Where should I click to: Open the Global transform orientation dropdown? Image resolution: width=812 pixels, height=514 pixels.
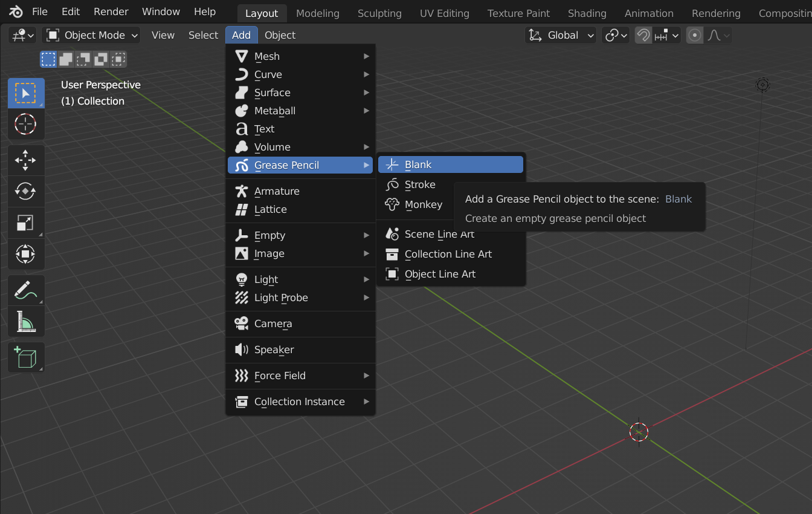click(560, 35)
